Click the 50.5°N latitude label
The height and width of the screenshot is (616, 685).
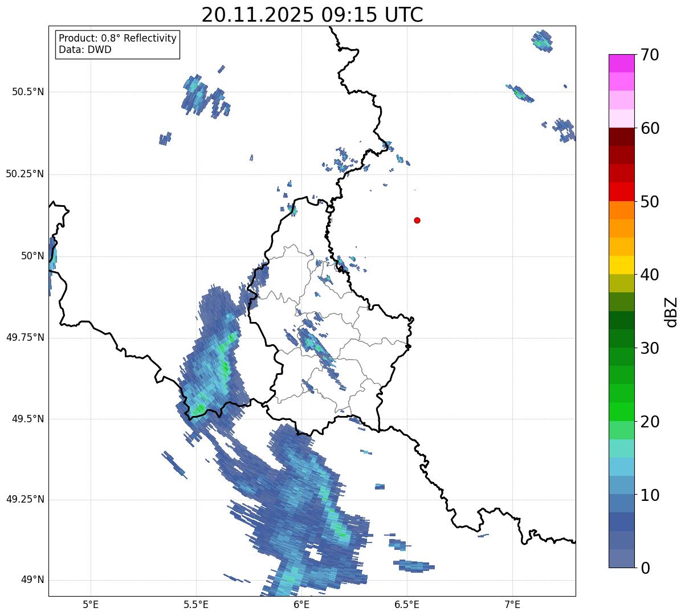pyautogui.click(x=28, y=92)
